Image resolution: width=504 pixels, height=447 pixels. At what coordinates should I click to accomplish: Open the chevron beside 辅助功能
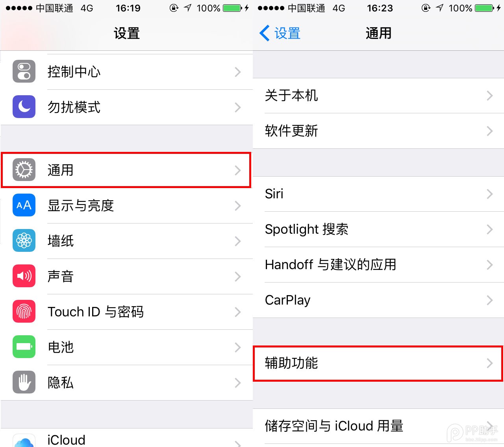(489, 363)
